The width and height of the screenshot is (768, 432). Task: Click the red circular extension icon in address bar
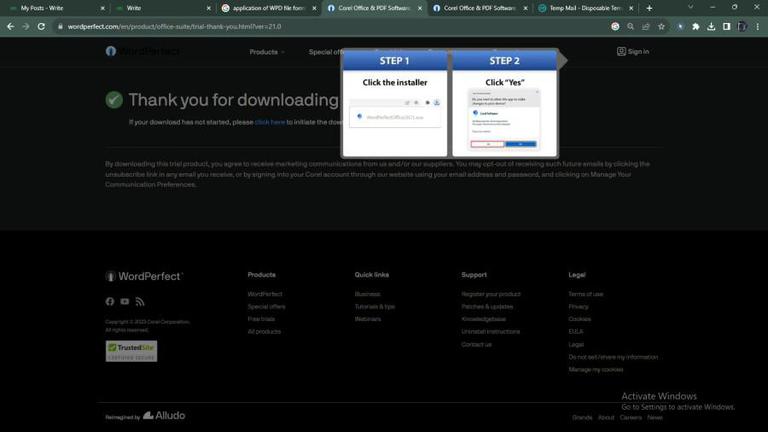[615, 26]
